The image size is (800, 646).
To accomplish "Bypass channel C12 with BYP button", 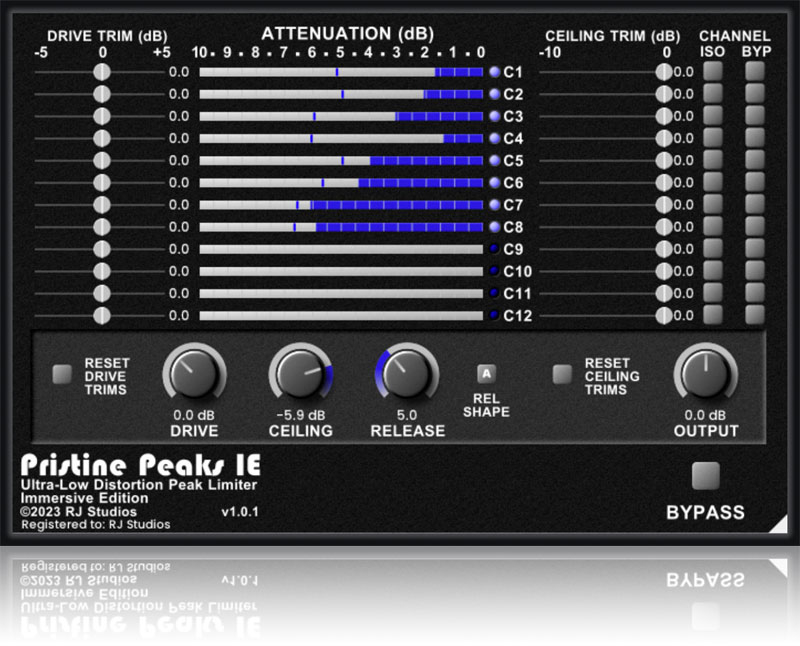I will tap(754, 315).
